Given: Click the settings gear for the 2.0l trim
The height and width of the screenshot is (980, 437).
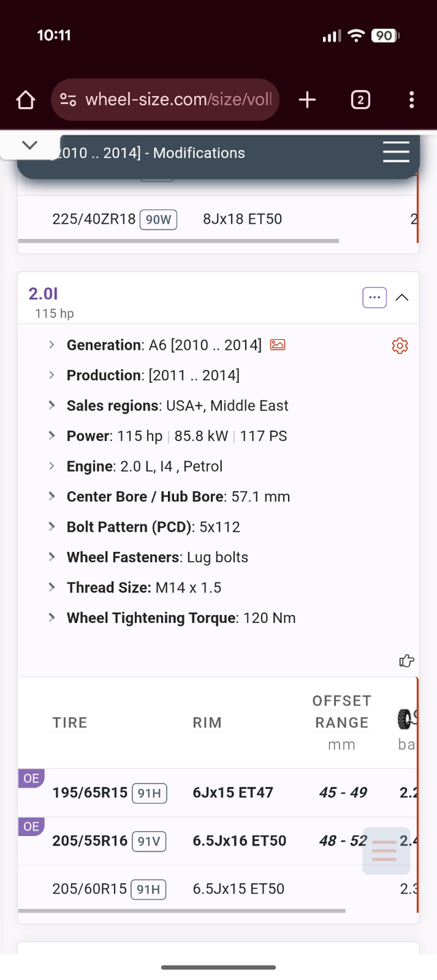Looking at the screenshot, I should coord(399,346).
